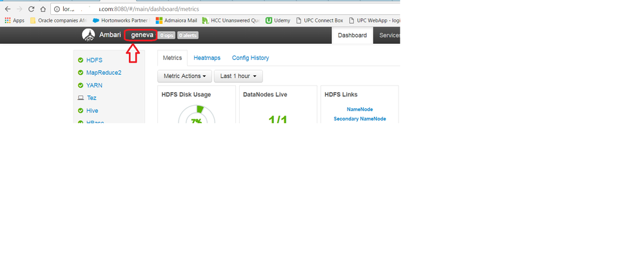Image resolution: width=644 pixels, height=278 pixels.
Task: Open the Last 1 hour time range dropdown
Action: tap(239, 76)
